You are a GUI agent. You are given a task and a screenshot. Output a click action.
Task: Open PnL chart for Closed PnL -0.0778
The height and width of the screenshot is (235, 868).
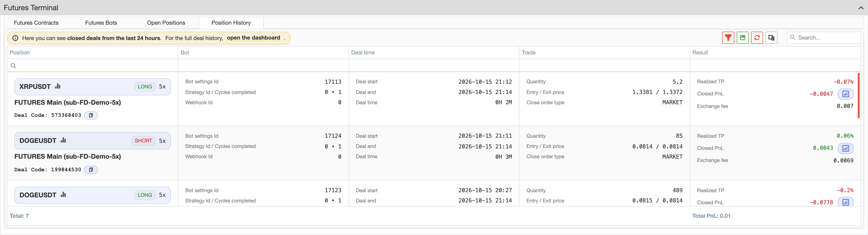[x=846, y=202]
